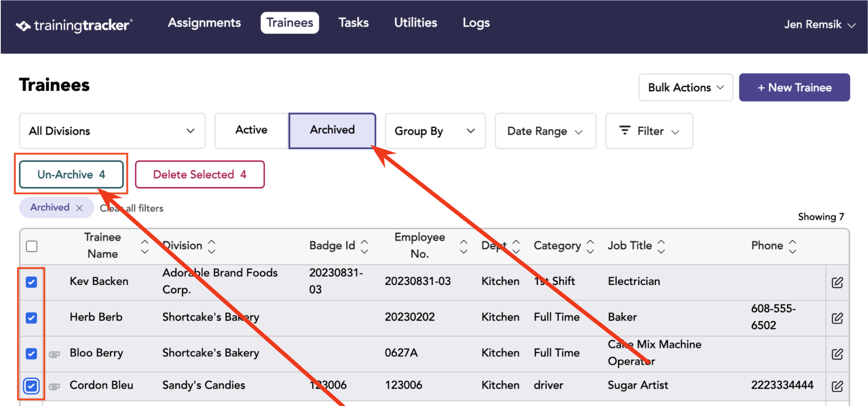Sort by Phone column arrows
Screen dimensions: 868x406
(792, 247)
